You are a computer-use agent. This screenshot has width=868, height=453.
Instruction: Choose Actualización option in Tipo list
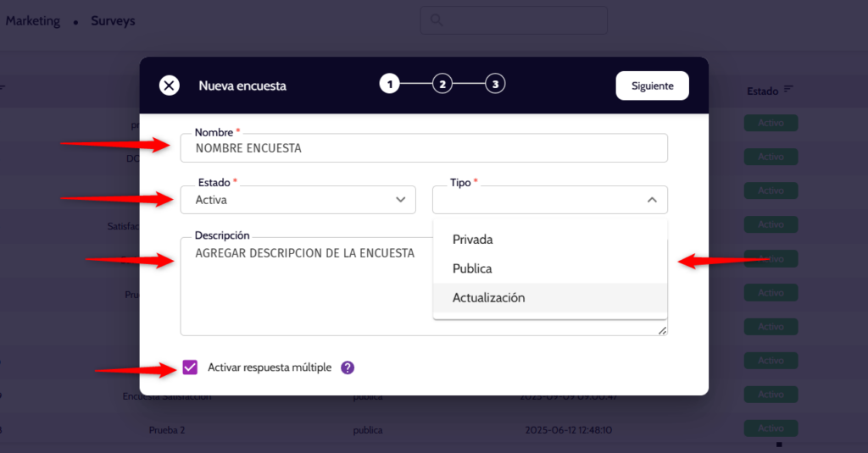488,297
